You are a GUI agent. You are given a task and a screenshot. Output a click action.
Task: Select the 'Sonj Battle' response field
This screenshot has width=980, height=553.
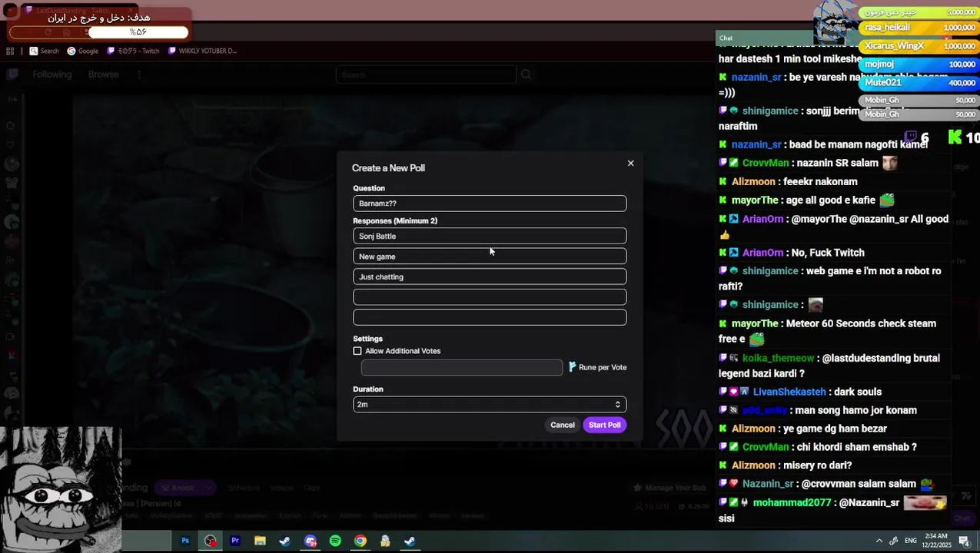tap(490, 236)
